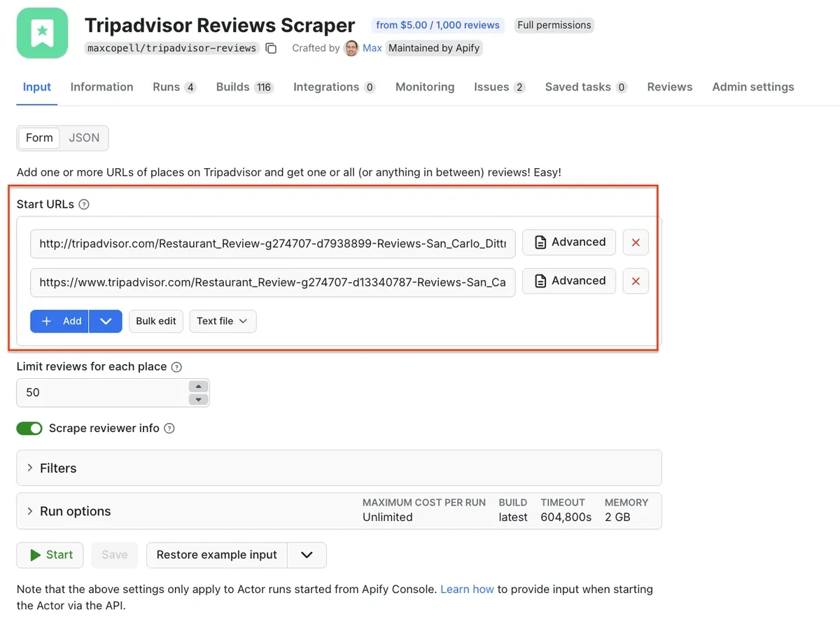Click the Full permissions badge
Viewport: 840px width, 633px height.
click(554, 25)
